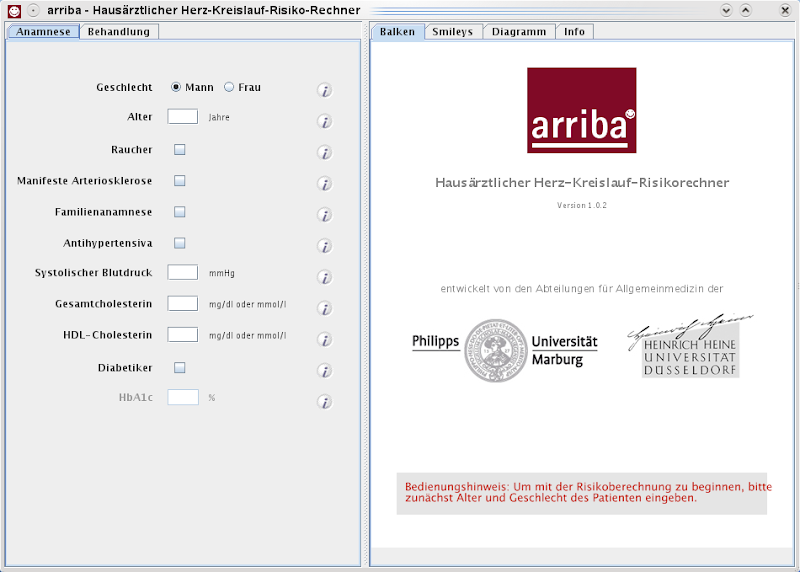Screen dimensions: 800x572
Task: Focus Gesamtcholesterin input field
Action: pyautogui.click(x=183, y=303)
